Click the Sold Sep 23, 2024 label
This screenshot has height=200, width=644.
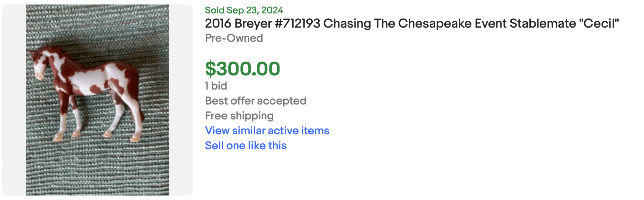click(244, 10)
